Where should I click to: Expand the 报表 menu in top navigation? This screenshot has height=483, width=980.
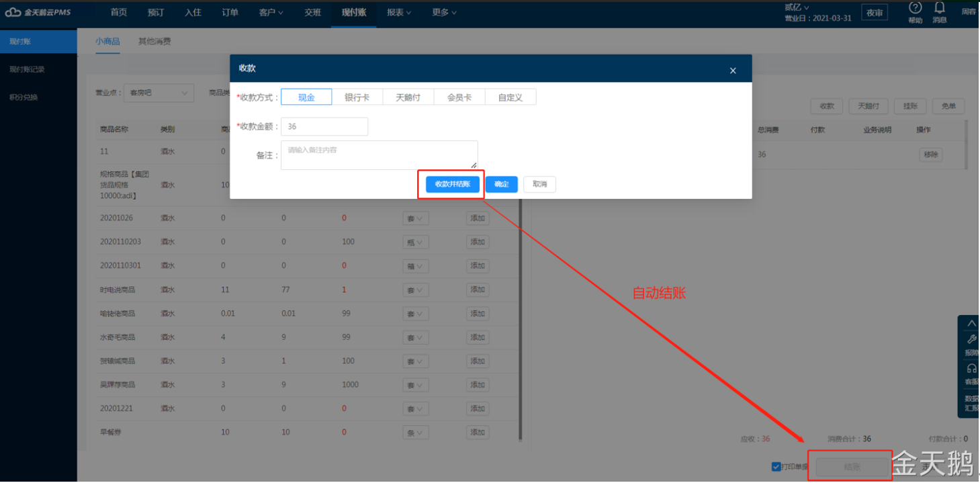[x=399, y=12]
